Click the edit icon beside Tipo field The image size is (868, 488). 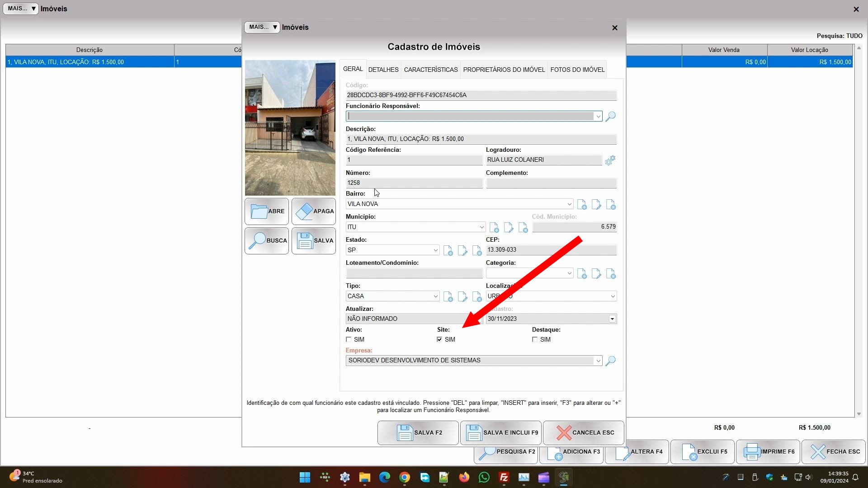pyautogui.click(x=462, y=297)
